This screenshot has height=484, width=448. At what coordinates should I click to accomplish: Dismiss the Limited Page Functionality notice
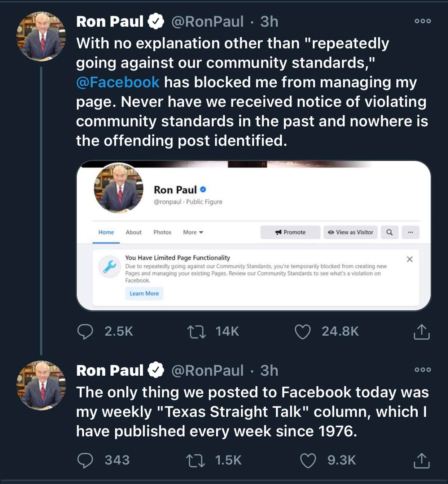pos(410,259)
